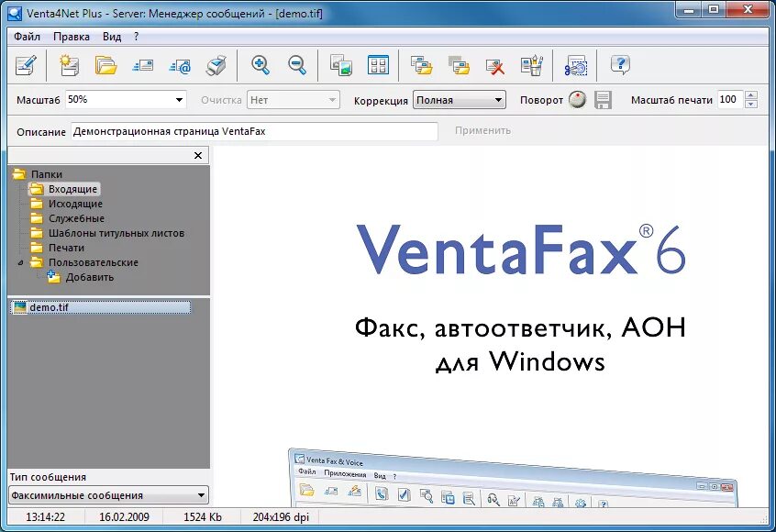The width and height of the screenshot is (776, 532).
Task: Click the floppy disk save icon
Action: pyautogui.click(x=603, y=100)
